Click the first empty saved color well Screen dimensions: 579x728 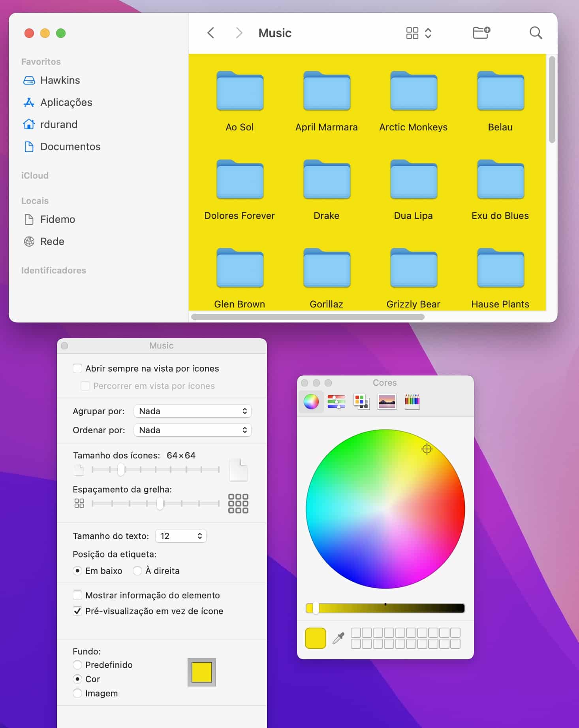(355, 632)
